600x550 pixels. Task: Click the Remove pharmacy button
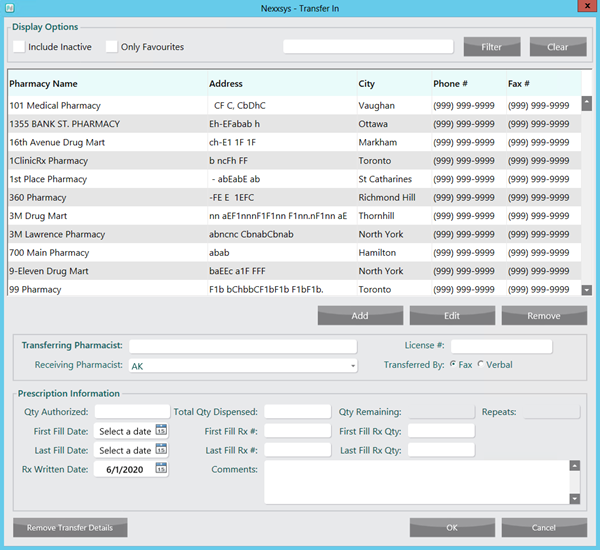[544, 315]
